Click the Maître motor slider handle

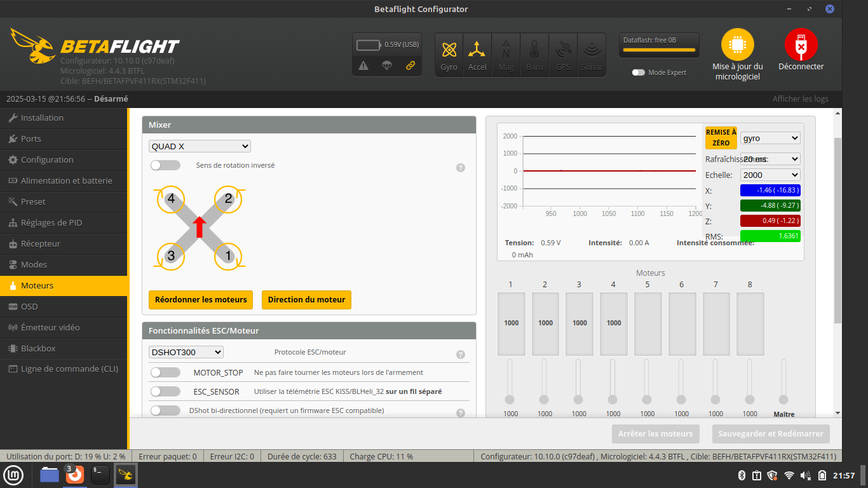pyautogui.click(x=783, y=399)
